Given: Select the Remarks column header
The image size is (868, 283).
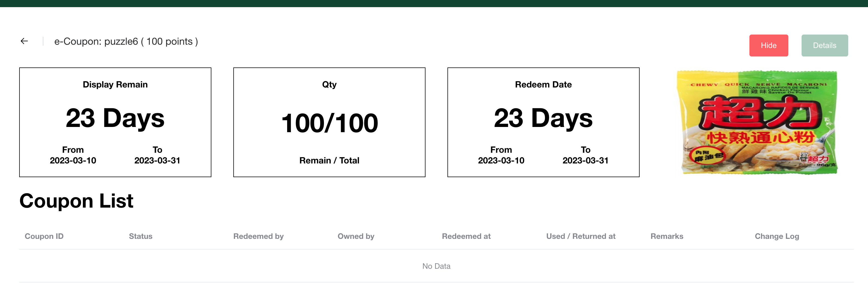Looking at the screenshot, I should pos(667,236).
